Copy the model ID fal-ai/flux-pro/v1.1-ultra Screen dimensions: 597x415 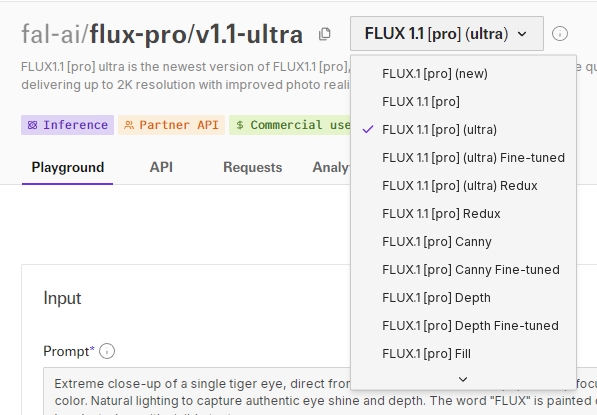click(324, 34)
